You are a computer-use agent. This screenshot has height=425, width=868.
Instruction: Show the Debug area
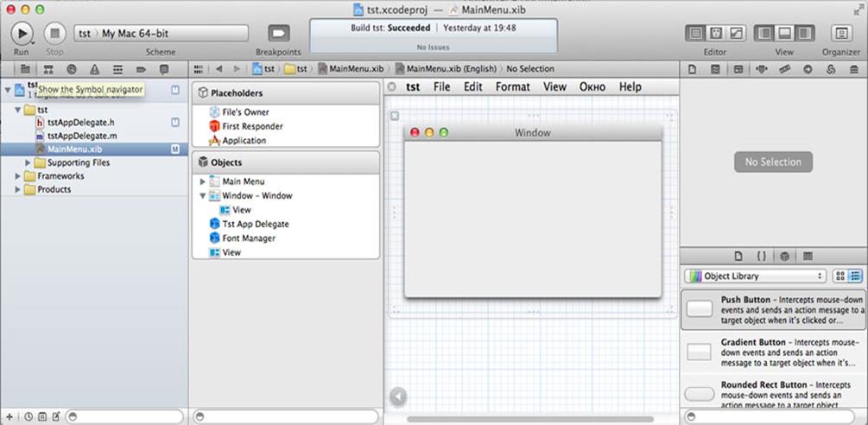[784, 33]
